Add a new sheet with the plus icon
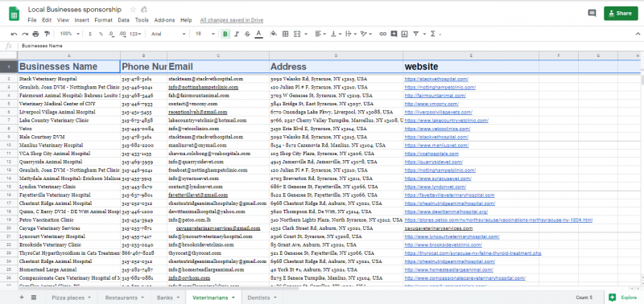The width and height of the screenshot is (644, 304). [22, 297]
